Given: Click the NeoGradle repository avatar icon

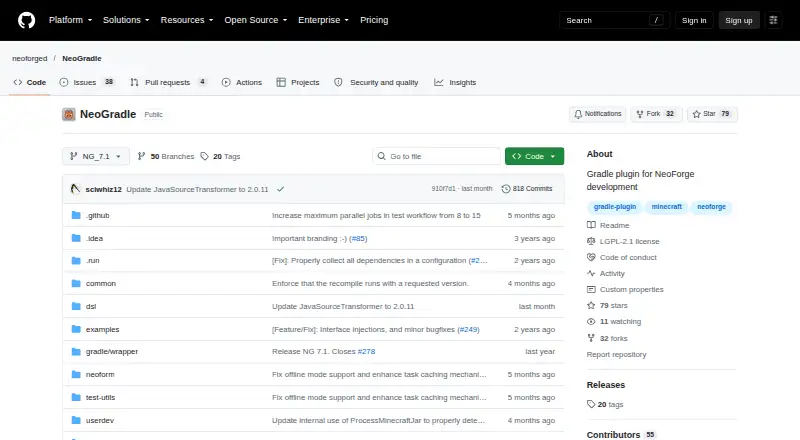Looking at the screenshot, I should pyautogui.click(x=69, y=114).
